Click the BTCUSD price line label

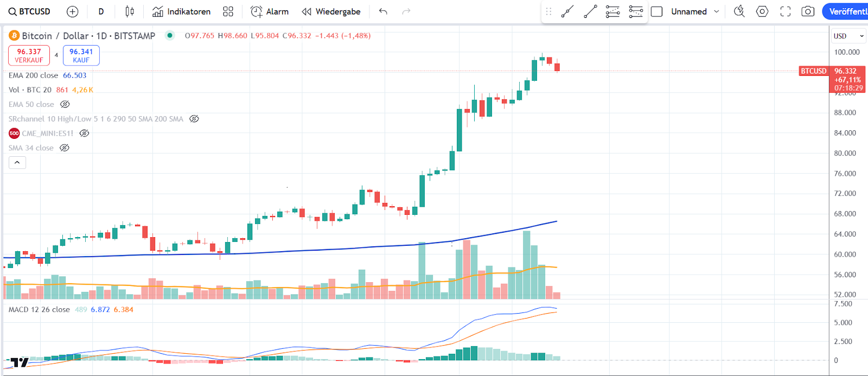click(x=814, y=71)
